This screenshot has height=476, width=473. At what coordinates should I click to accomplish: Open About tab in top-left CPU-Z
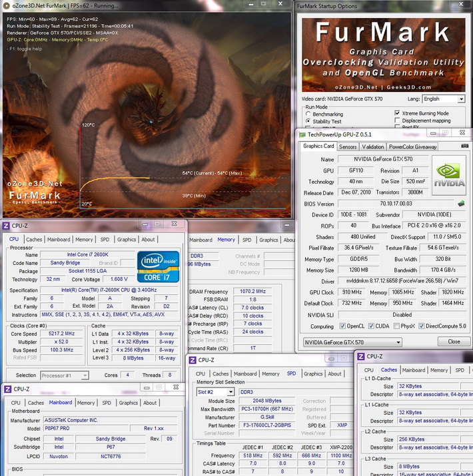[148, 240]
